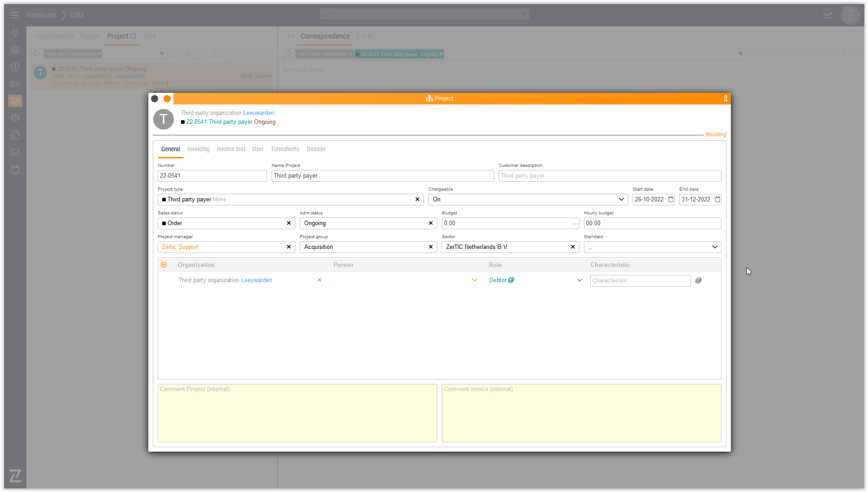Open the Start date calendar picker
This screenshot has height=492, width=868.
click(671, 200)
